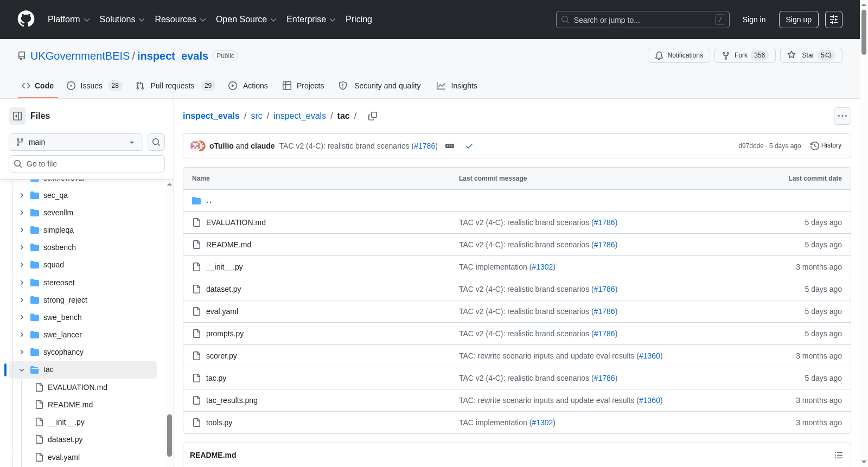The height and width of the screenshot is (467, 868).
Task: Open prompts.py in the file table
Action: click(225, 334)
